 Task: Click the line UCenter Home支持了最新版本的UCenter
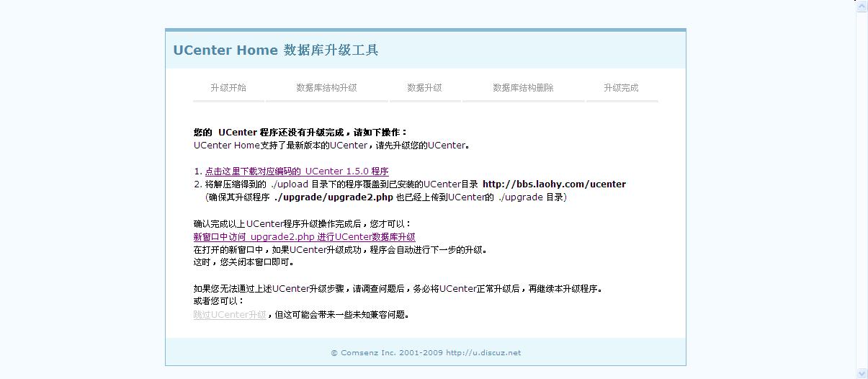[x=332, y=146]
